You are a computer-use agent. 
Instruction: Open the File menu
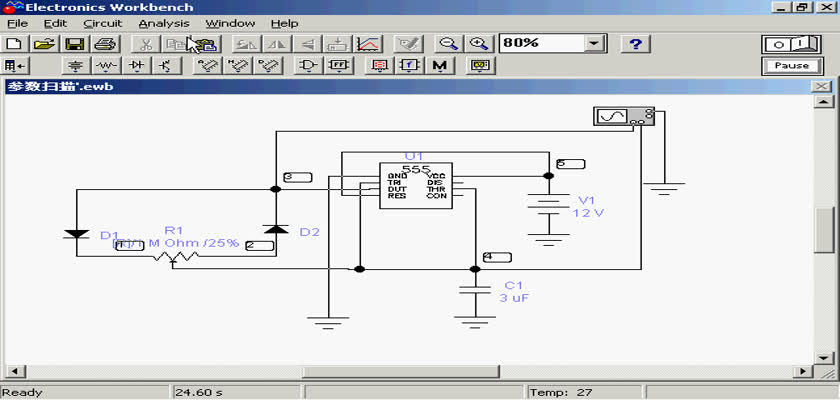[17, 24]
